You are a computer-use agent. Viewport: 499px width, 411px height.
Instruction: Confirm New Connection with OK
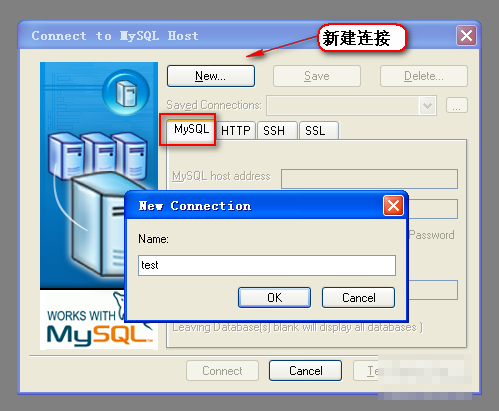click(x=274, y=297)
